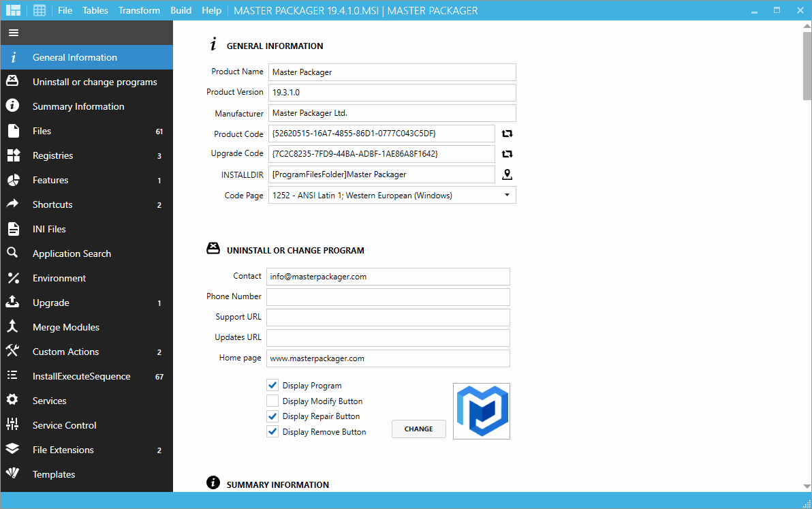Viewport: 812px width, 509px height.
Task: Select the Features pie icon
Action: (14, 180)
